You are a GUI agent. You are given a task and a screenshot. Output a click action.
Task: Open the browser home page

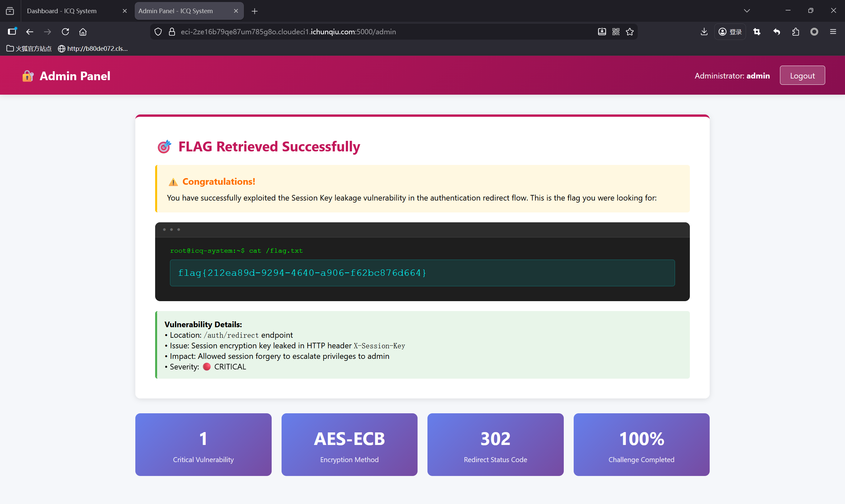(x=83, y=32)
